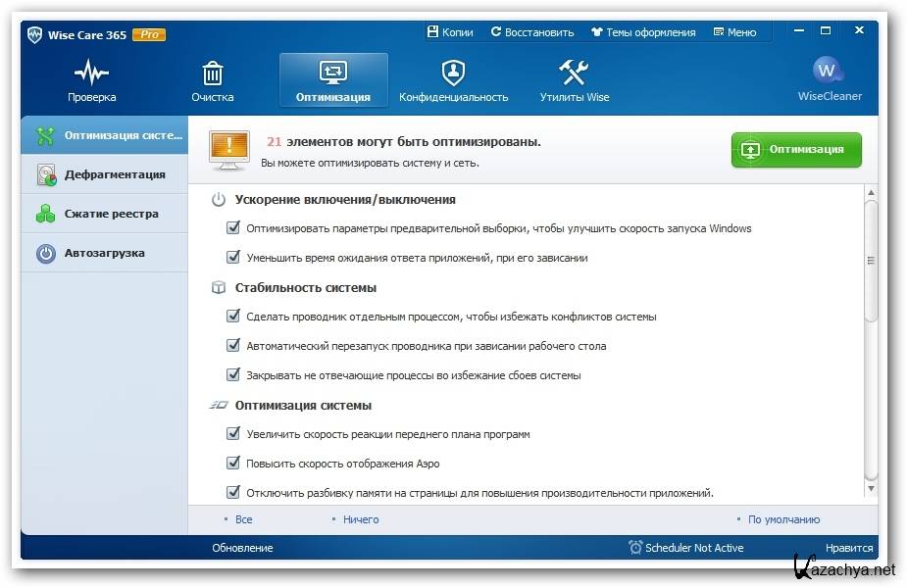Uncheck the Windows startup prefetch optimization checkbox
Viewport: 907px width, 588px height.
[233, 228]
